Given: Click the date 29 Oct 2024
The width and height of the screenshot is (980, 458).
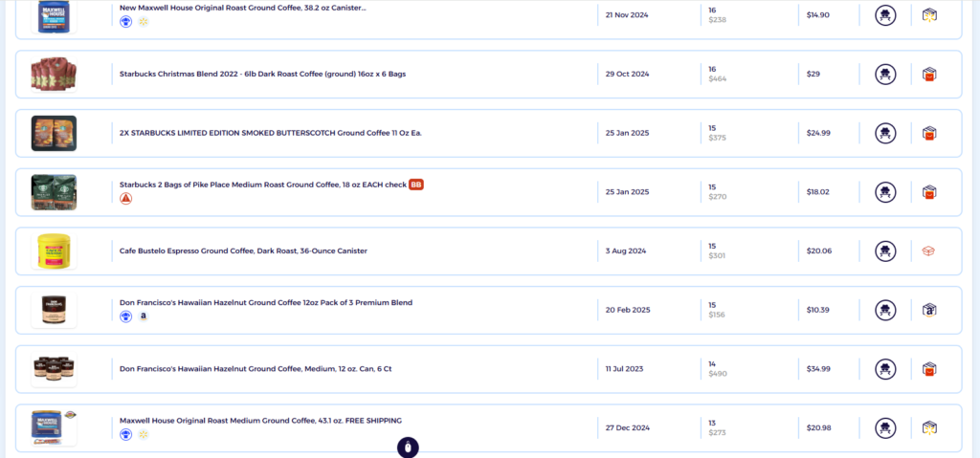Looking at the screenshot, I should click(x=627, y=74).
